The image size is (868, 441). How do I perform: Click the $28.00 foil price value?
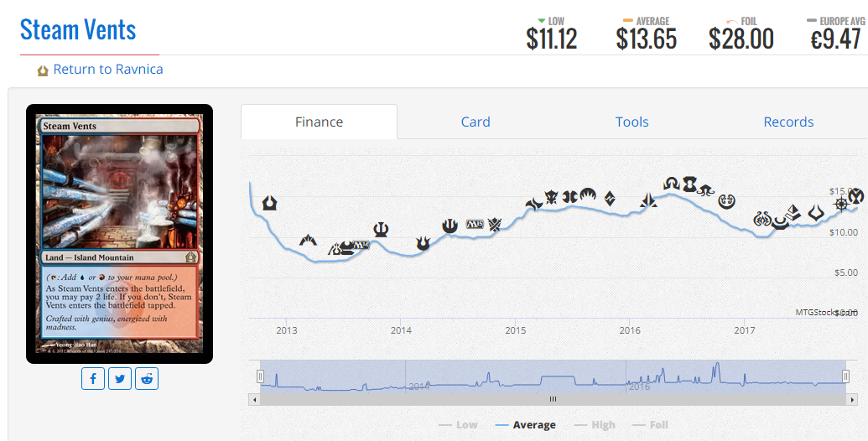741,39
